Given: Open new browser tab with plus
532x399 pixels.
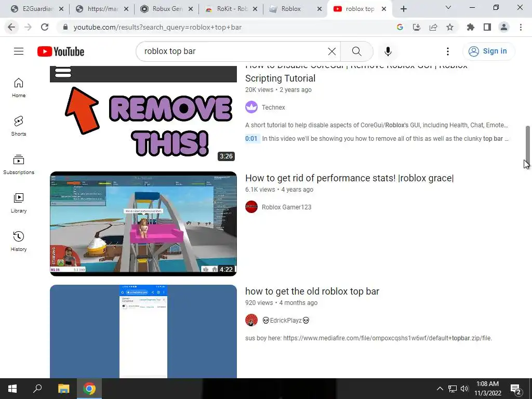Looking at the screenshot, I should 403,9.
